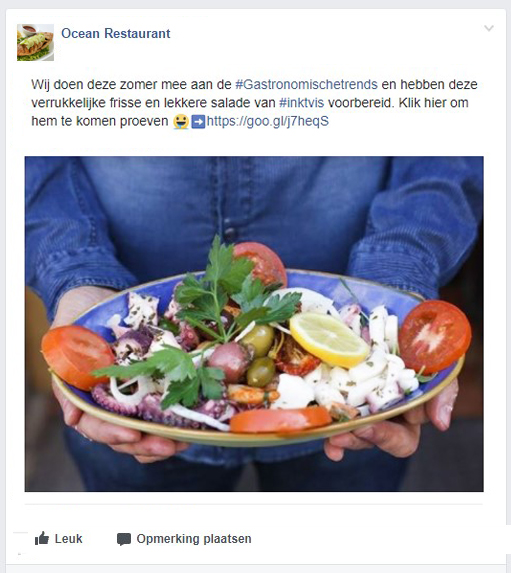Click the denim shirt button in photo
The image size is (511, 573).
230,232
